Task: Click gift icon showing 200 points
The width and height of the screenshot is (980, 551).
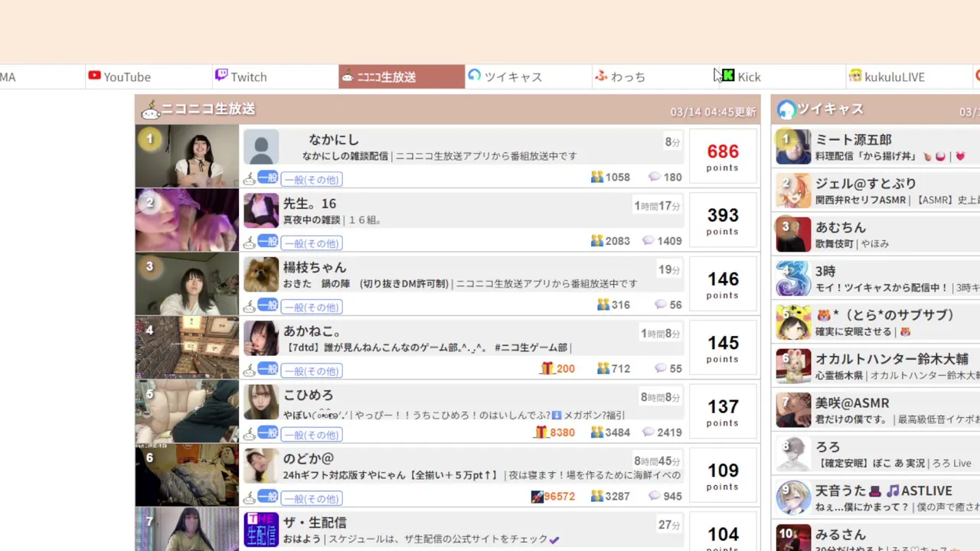Action: [x=547, y=368]
